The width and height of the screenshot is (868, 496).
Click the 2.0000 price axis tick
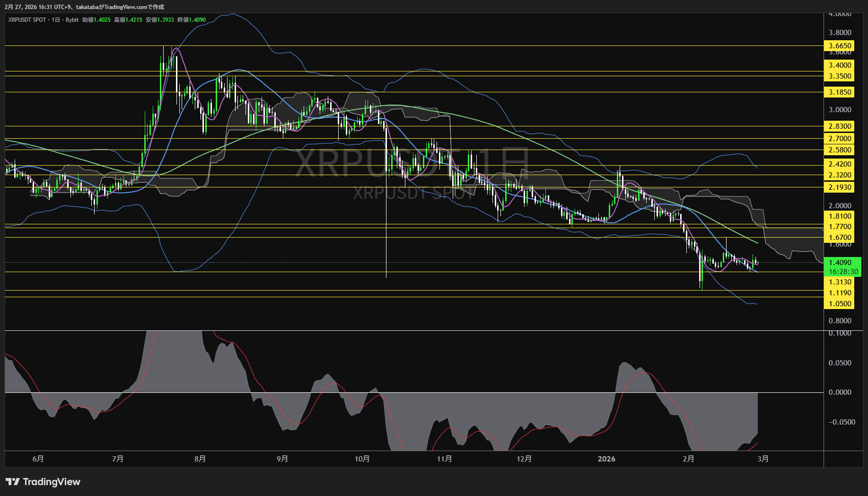coord(840,206)
